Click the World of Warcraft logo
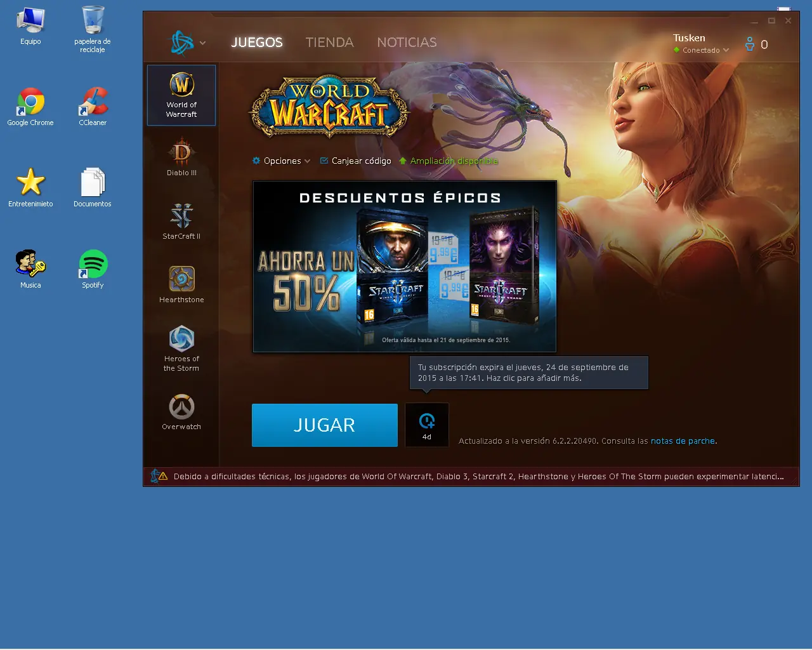This screenshot has width=812, height=650. 329,107
